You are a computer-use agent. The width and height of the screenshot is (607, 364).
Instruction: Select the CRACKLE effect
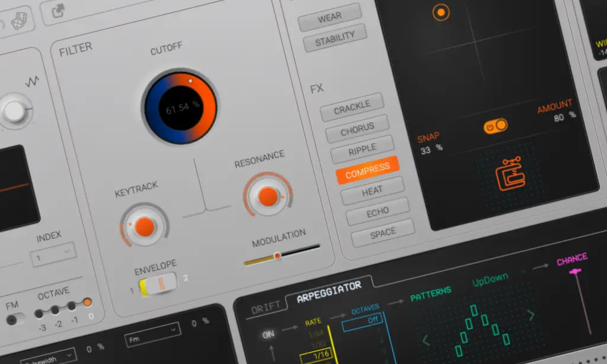point(352,107)
